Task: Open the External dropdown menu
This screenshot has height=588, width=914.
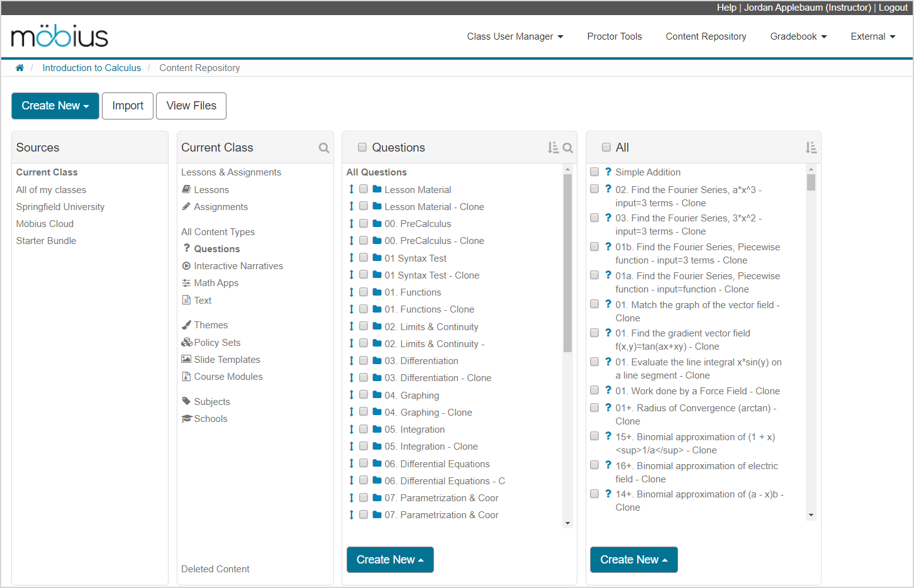Action: pyautogui.click(x=872, y=36)
